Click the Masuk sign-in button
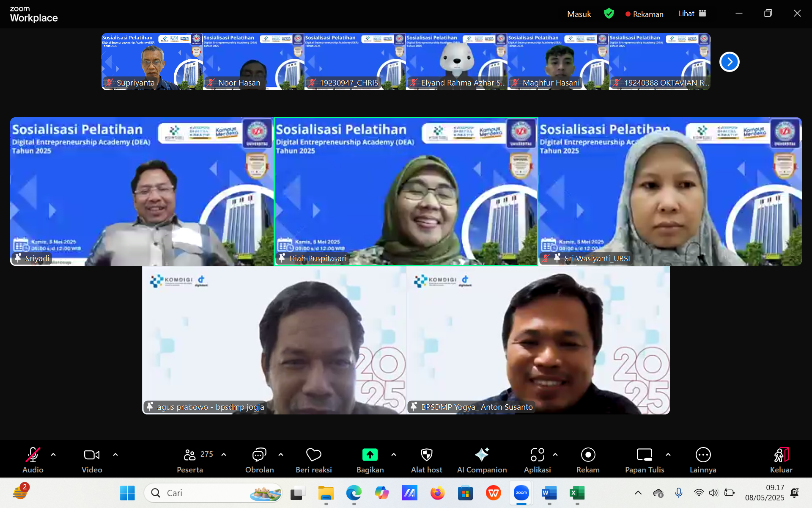The image size is (812, 508). 579,14
